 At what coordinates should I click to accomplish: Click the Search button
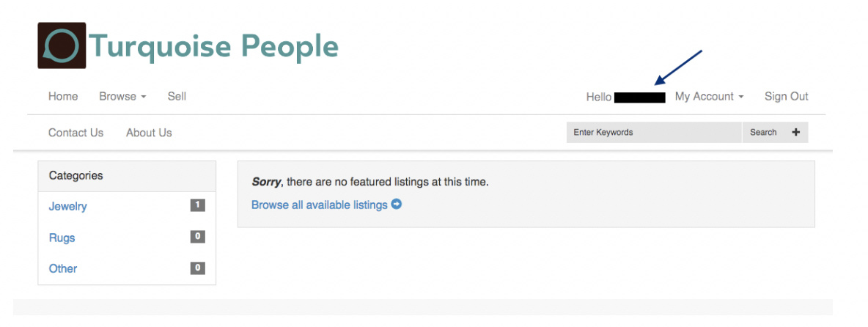(763, 132)
